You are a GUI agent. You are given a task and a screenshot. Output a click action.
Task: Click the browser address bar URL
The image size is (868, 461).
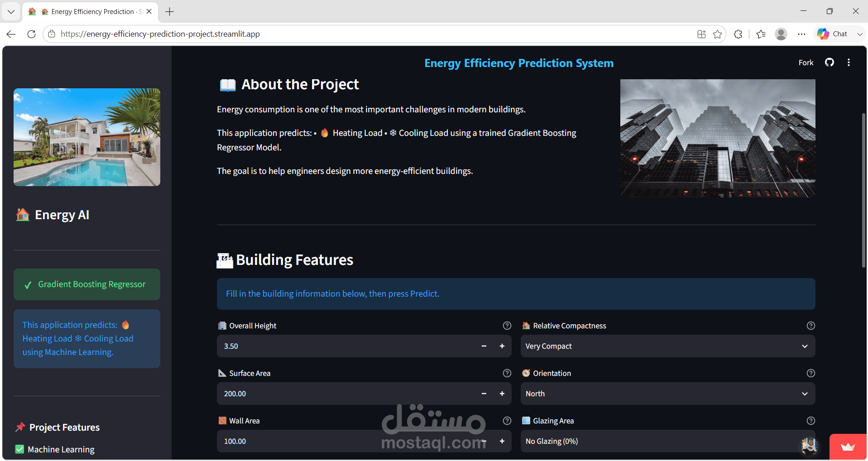click(160, 34)
